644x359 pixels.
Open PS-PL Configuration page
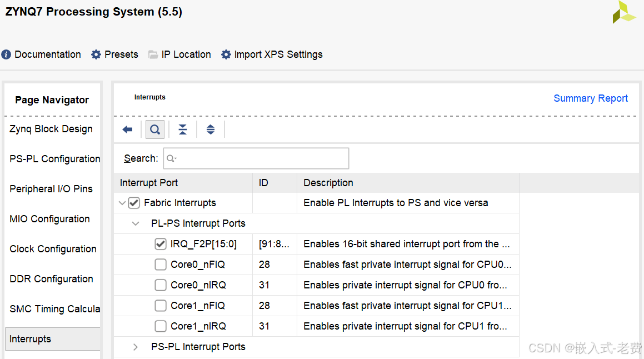(54, 159)
